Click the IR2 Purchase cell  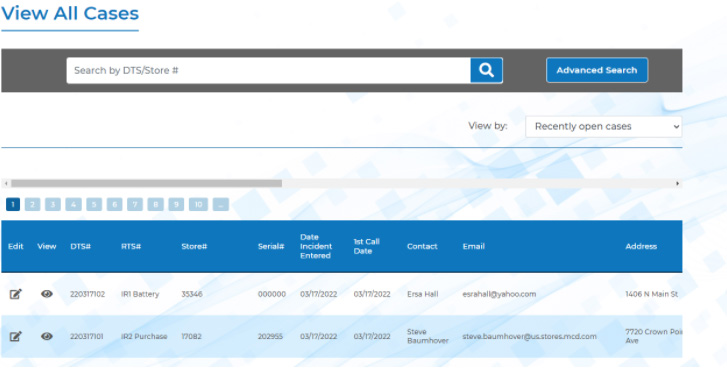pyautogui.click(x=144, y=336)
